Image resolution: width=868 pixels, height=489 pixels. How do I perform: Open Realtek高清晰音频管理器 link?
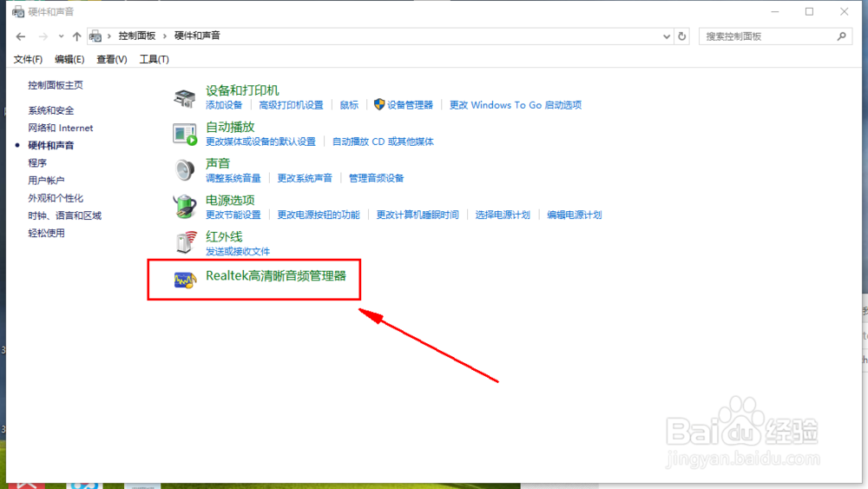(x=276, y=276)
